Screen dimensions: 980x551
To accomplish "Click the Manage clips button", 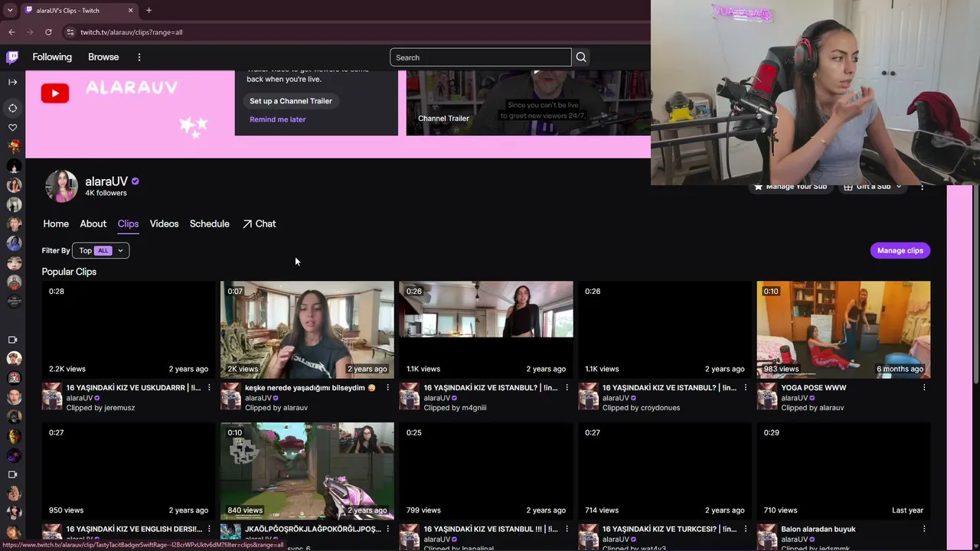I will 900,250.
